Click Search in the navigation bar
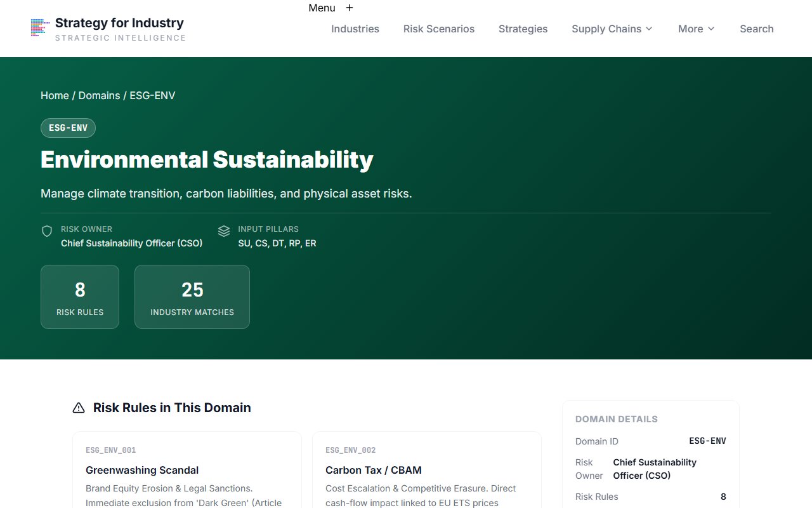 pos(756,29)
